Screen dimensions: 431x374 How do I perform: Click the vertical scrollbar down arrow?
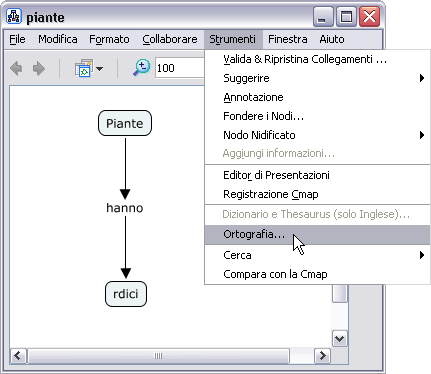340,339
